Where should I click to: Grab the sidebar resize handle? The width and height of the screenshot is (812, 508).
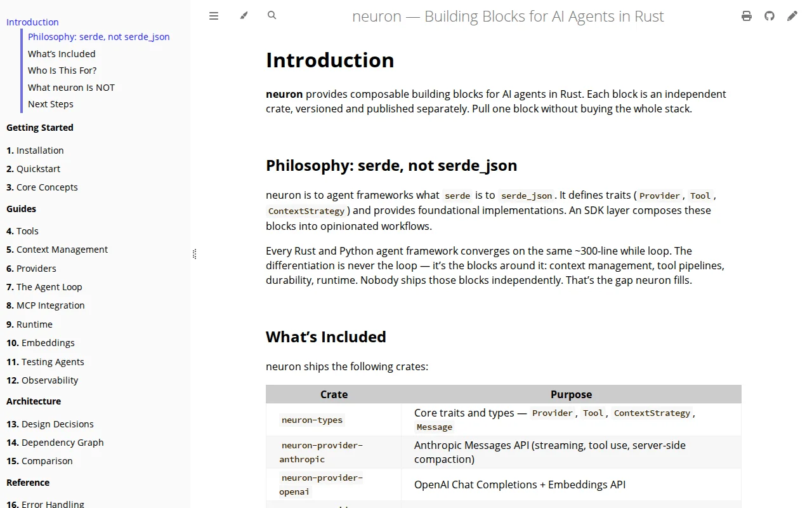tap(194, 254)
